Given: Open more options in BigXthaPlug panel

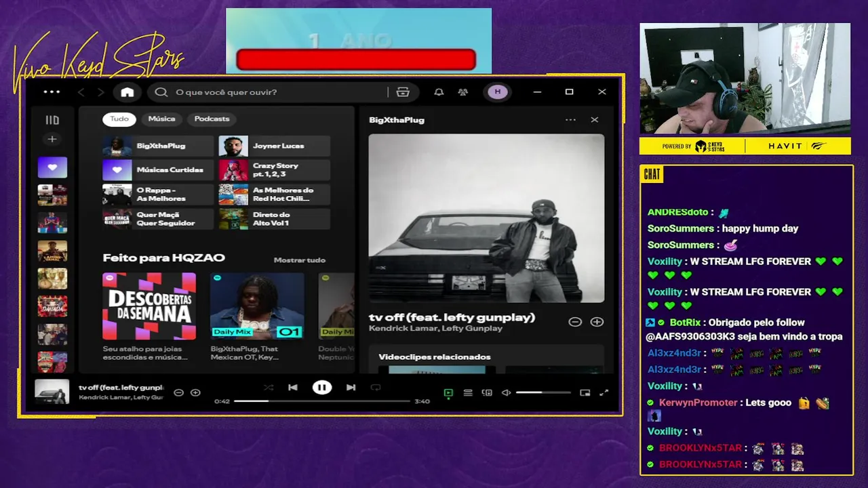Looking at the screenshot, I should 570,120.
